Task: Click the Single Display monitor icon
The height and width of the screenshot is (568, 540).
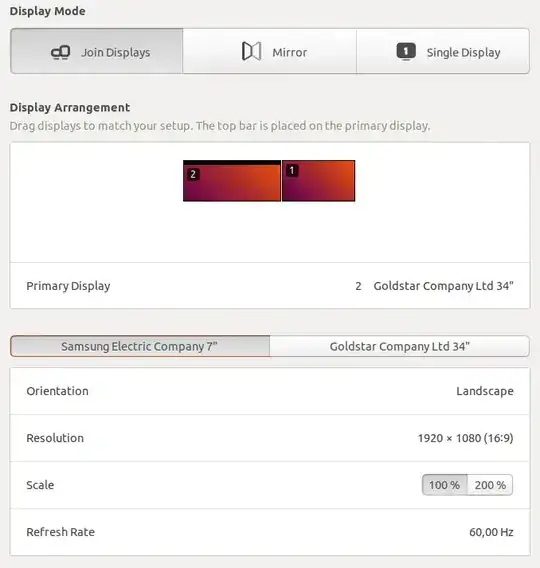Action: point(406,52)
